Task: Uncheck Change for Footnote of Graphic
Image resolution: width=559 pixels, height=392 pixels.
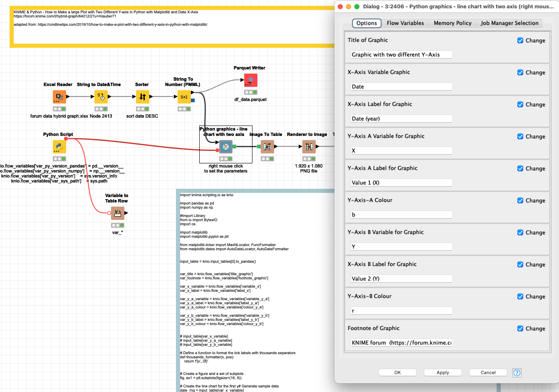Action: point(520,328)
